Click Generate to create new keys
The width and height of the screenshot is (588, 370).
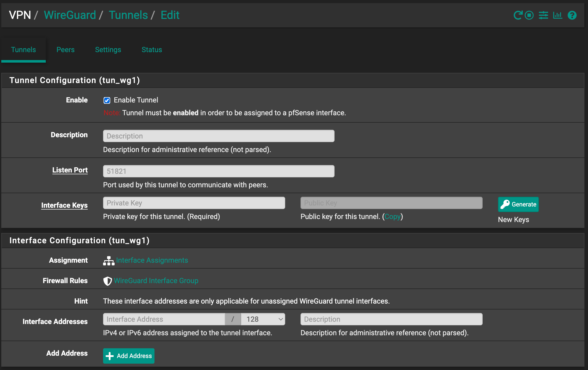pyautogui.click(x=518, y=204)
